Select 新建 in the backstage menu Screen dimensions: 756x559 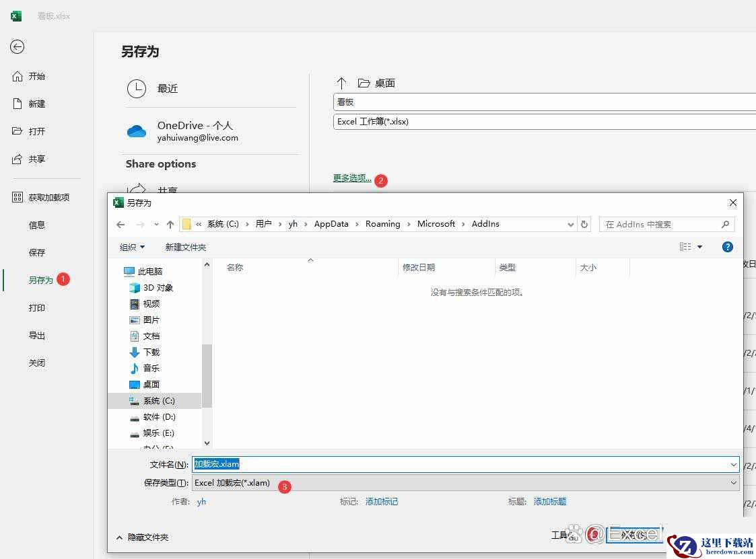29,104
